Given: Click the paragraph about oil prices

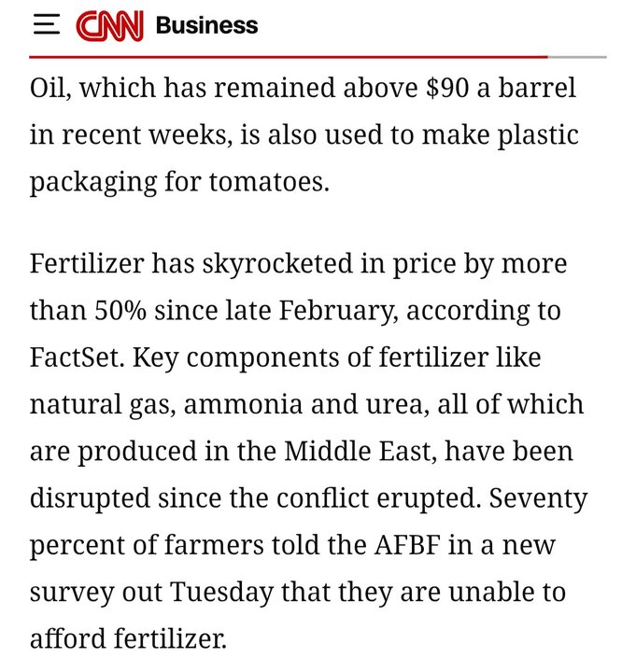Looking at the screenshot, I should click(x=304, y=133).
